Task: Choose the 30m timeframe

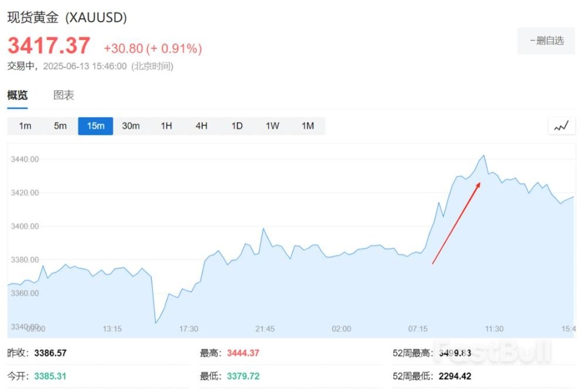Action: (x=131, y=126)
